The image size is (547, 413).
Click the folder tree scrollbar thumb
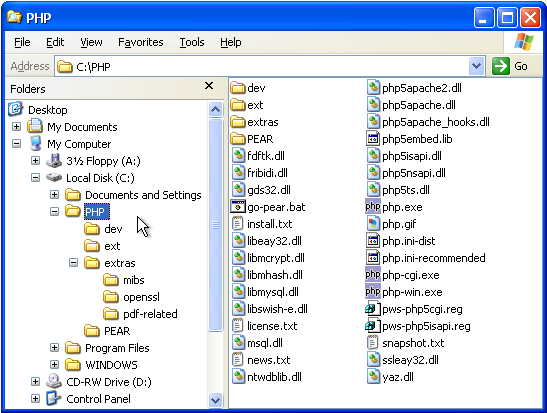216,225
